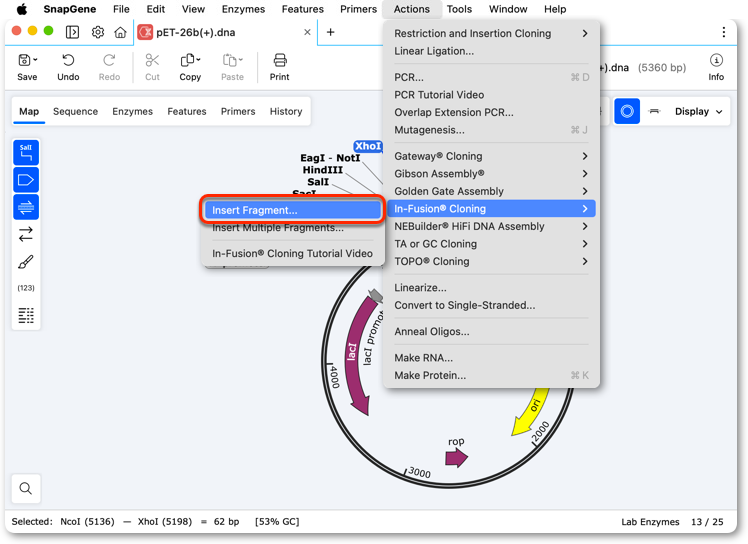Expand Gateway Cloning submenu

click(x=491, y=156)
